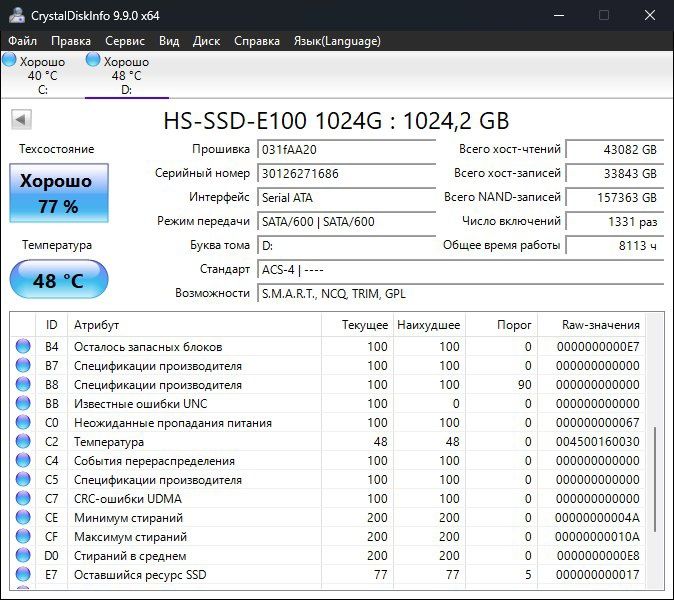The height and width of the screenshot is (600, 674).
Task: Click the Текущее column header
Action: [357, 325]
